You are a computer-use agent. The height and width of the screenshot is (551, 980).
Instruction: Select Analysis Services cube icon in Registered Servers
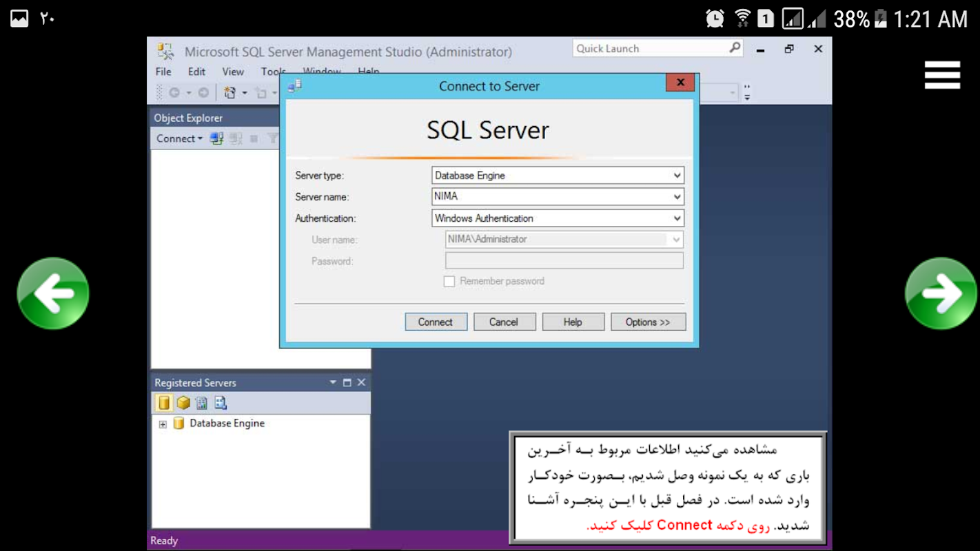click(x=183, y=403)
